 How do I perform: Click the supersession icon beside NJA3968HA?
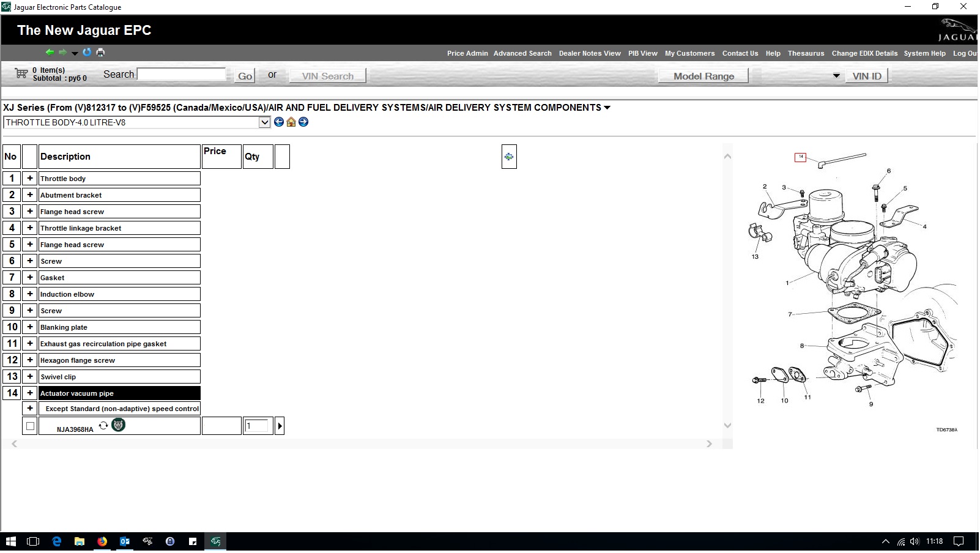coord(103,426)
